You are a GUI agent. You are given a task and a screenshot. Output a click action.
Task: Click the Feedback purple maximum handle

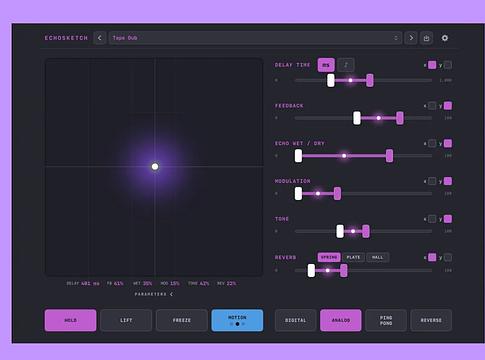coord(400,118)
